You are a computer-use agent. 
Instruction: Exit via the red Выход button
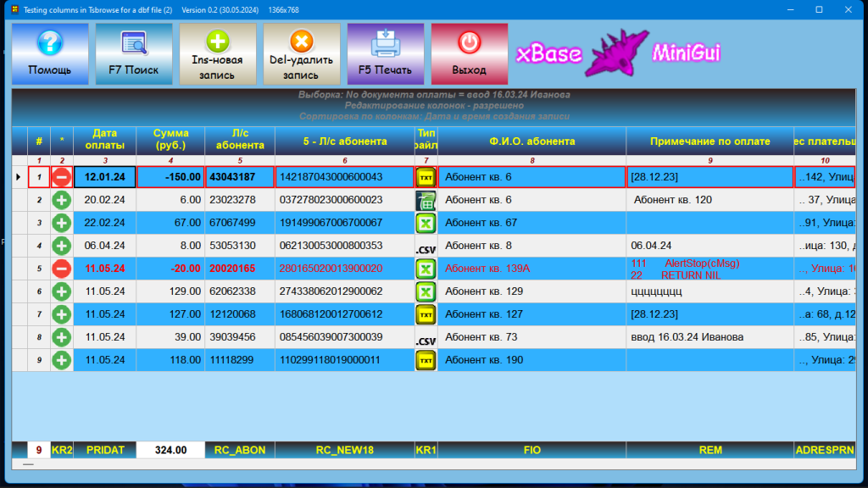point(470,53)
